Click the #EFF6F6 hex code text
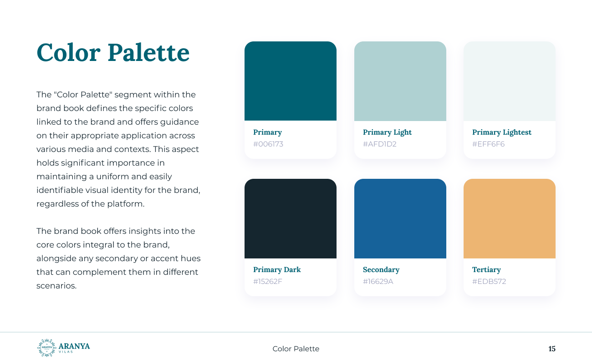The height and width of the screenshot is (364, 592). click(488, 144)
